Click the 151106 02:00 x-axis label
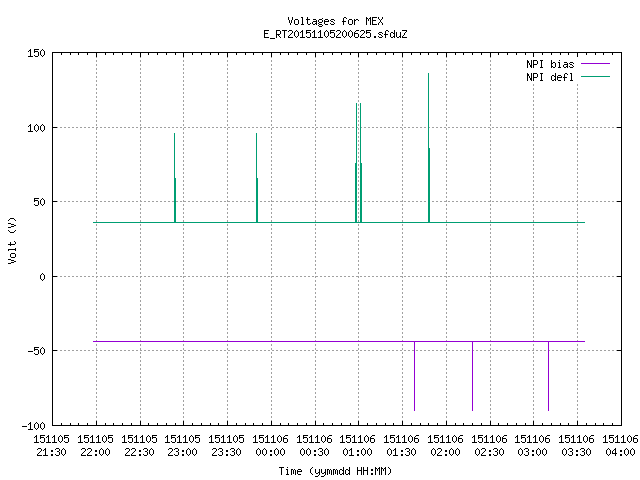The height and width of the screenshot is (480, 640). [445, 446]
